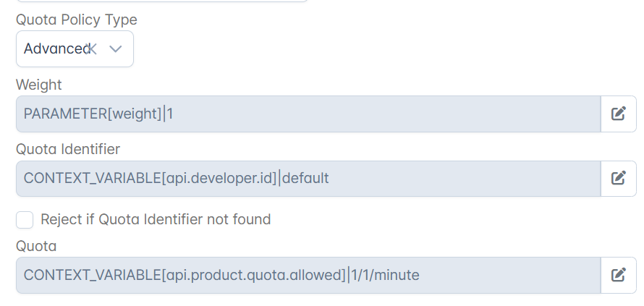Open the editor icon for the Quota field
This screenshot has height=306, width=644.
pyautogui.click(x=619, y=275)
